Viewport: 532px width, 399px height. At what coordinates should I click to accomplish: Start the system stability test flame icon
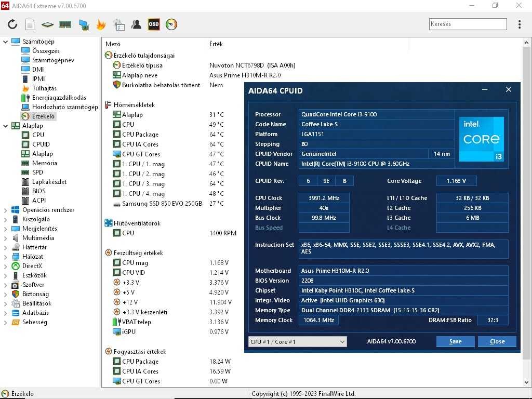(x=101, y=24)
